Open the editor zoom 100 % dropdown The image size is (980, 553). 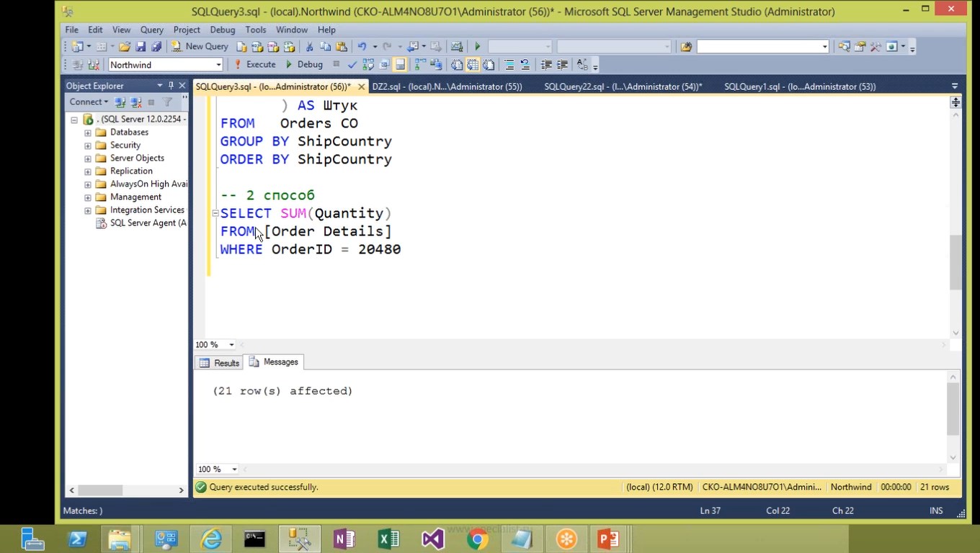pos(231,345)
